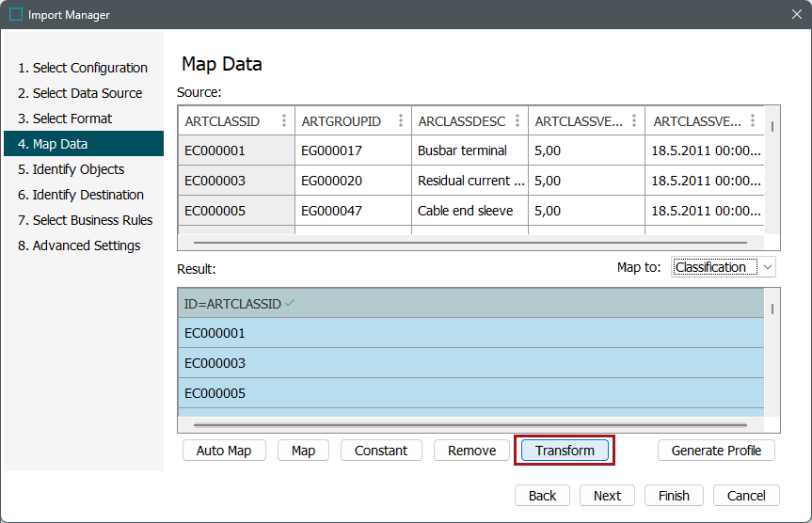Screen dimensions: 812x523
Task: Click the Source table vertical scrollbar
Action: pyautogui.click(x=772, y=127)
